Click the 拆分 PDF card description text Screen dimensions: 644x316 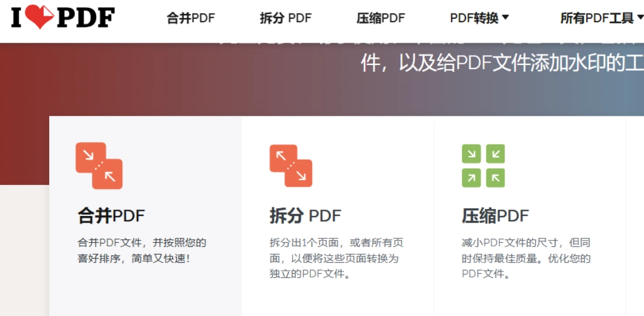[x=337, y=259]
